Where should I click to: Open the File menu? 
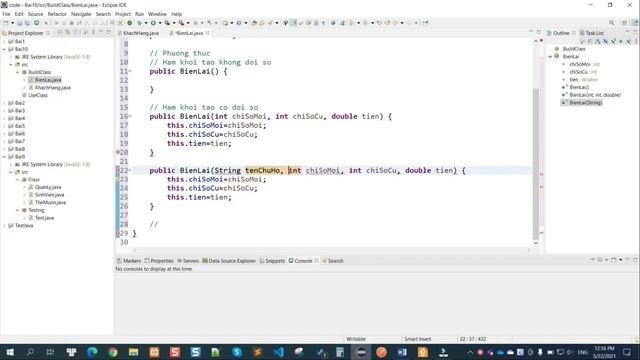pyautogui.click(x=6, y=14)
